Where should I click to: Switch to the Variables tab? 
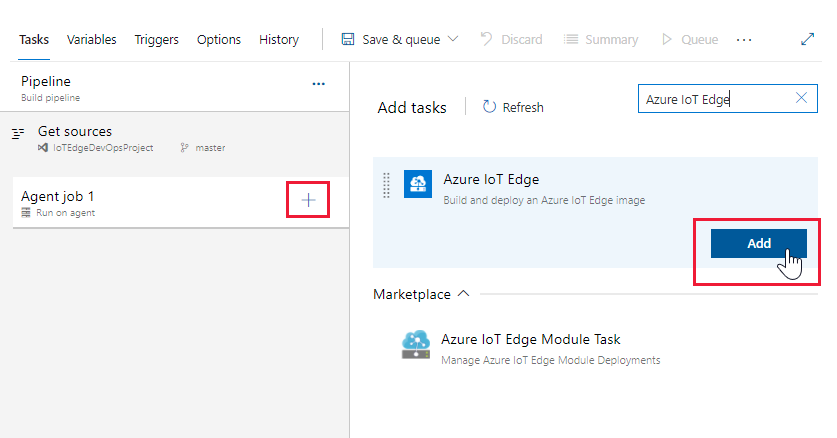pyautogui.click(x=91, y=40)
